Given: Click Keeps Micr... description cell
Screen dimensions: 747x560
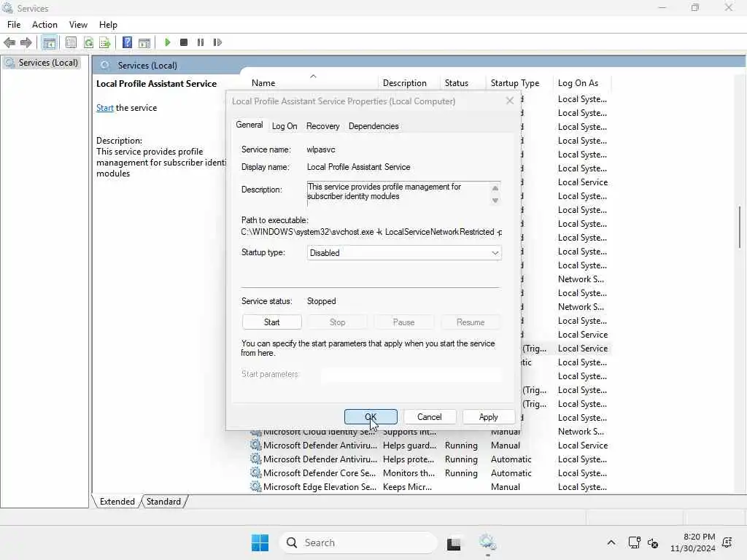Looking at the screenshot, I should pos(407,486).
